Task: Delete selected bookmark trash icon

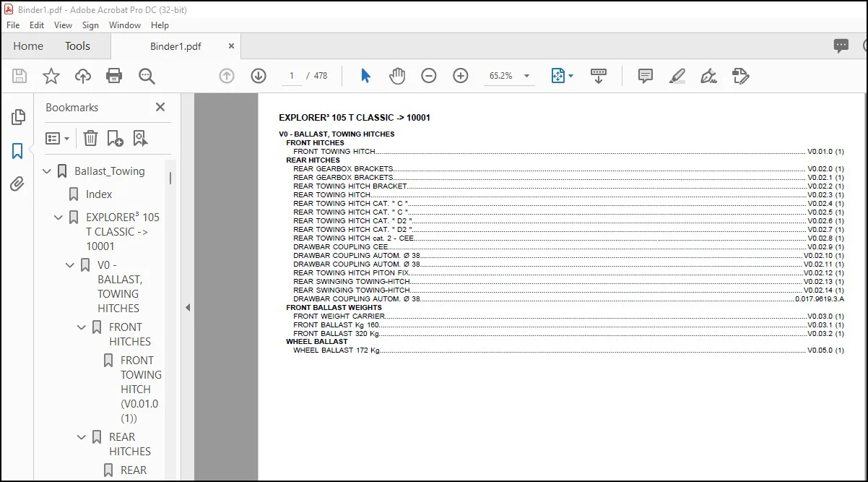Action: point(90,138)
